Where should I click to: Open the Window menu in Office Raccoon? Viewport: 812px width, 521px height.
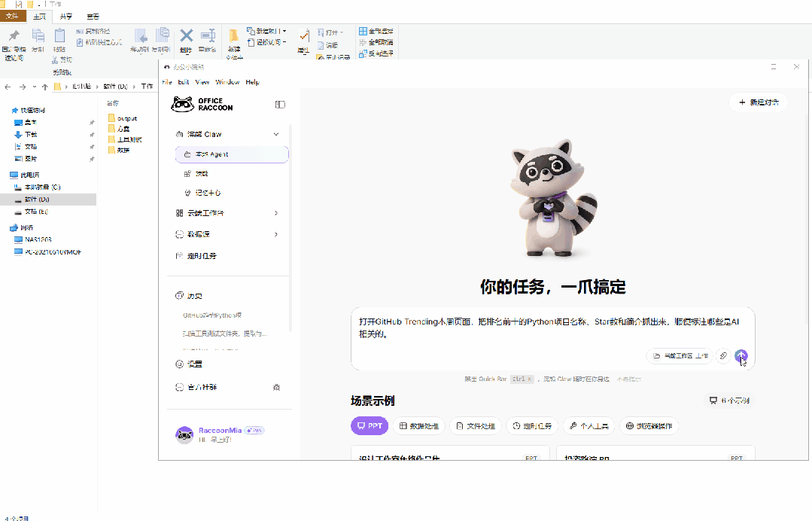click(227, 82)
